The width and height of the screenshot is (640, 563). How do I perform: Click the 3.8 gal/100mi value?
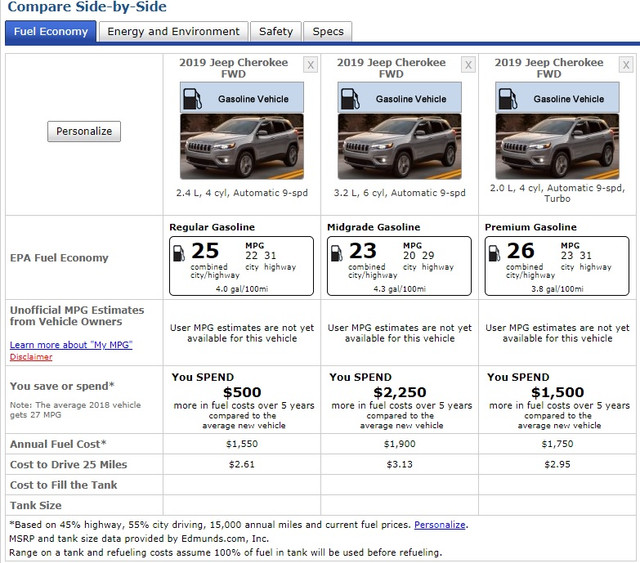pyautogui.click(x=557, y=289)
